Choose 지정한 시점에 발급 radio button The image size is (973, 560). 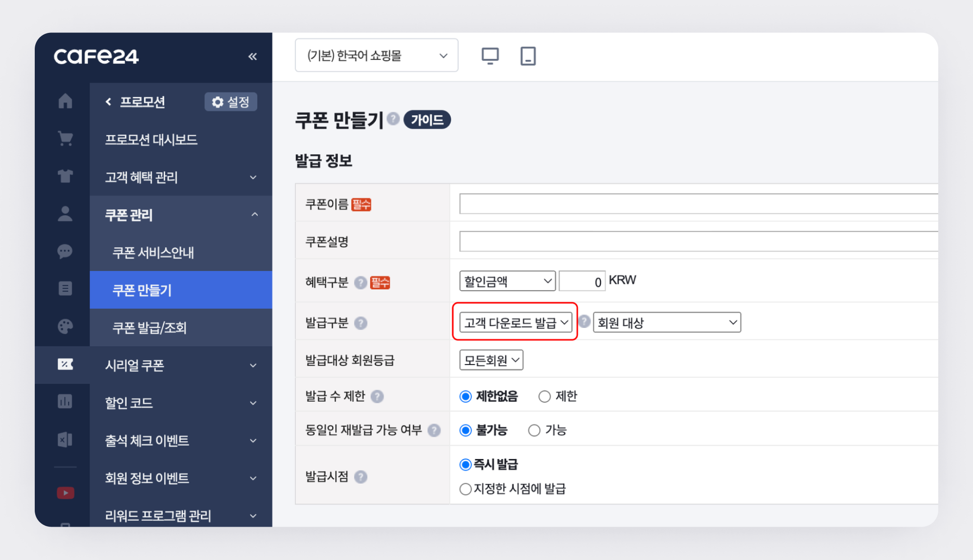(x=465, y=489)
